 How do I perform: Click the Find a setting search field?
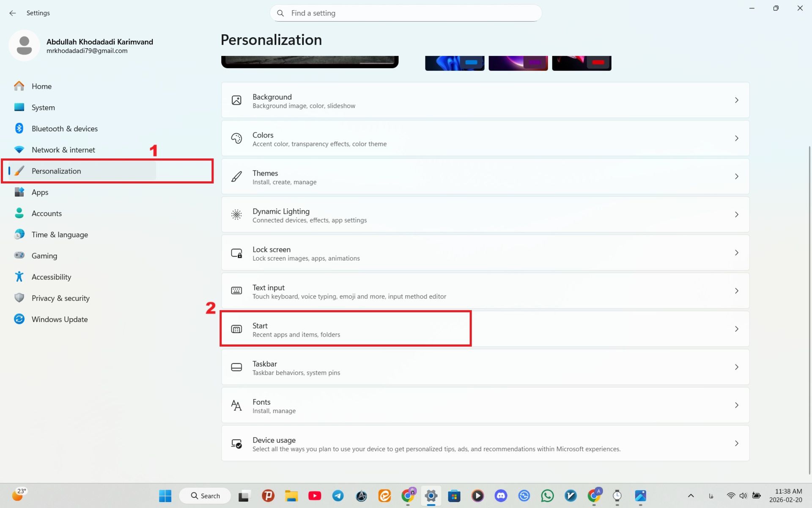tap(405, 13)
